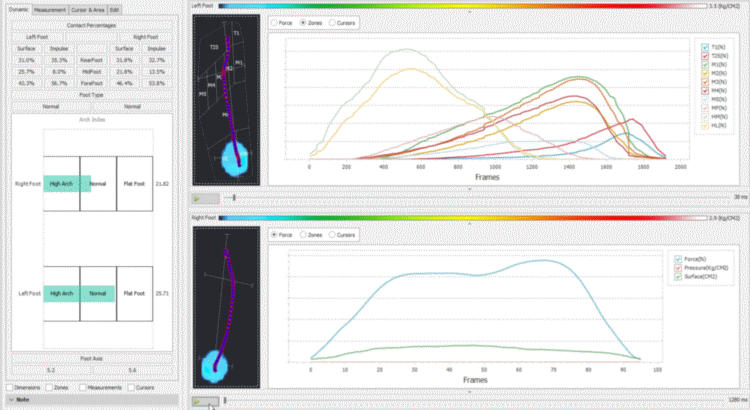Enable Cursors checkbox beside Measurements

131,388
